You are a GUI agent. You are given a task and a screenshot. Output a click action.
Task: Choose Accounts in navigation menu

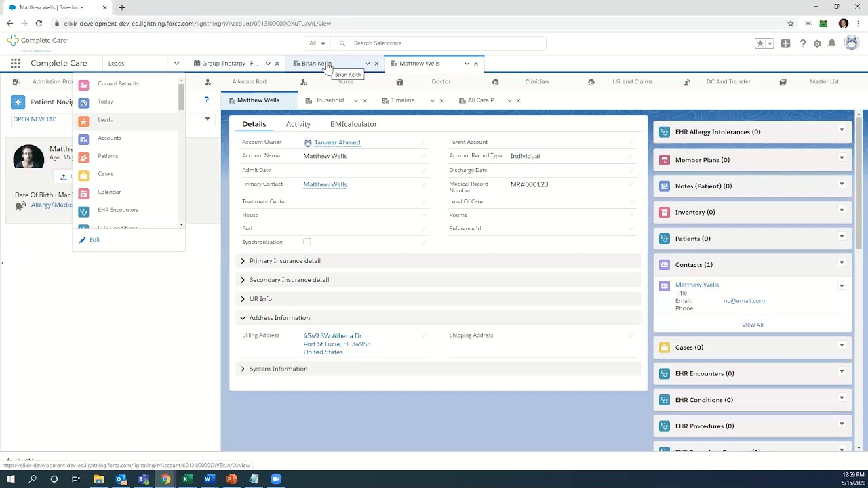109,138
